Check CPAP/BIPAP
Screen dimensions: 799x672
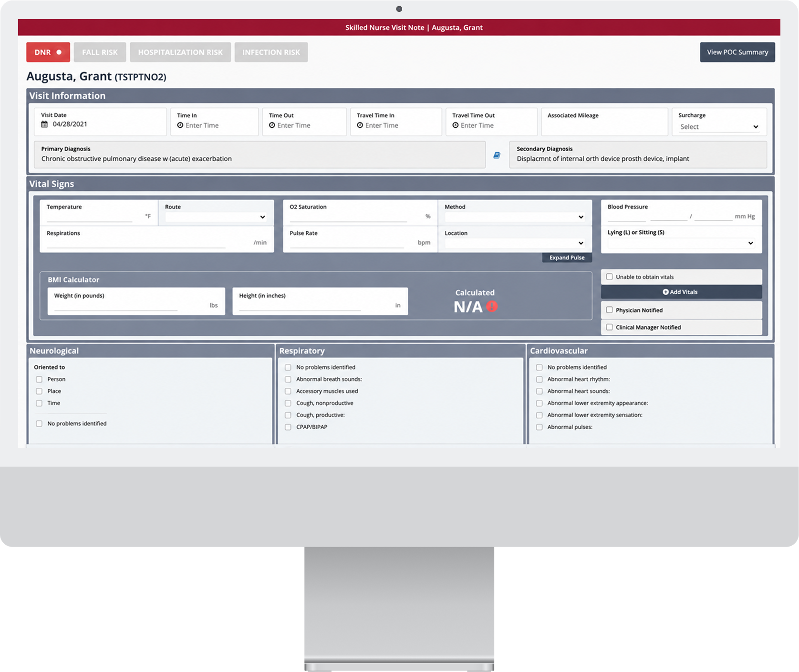coord(288,427)
